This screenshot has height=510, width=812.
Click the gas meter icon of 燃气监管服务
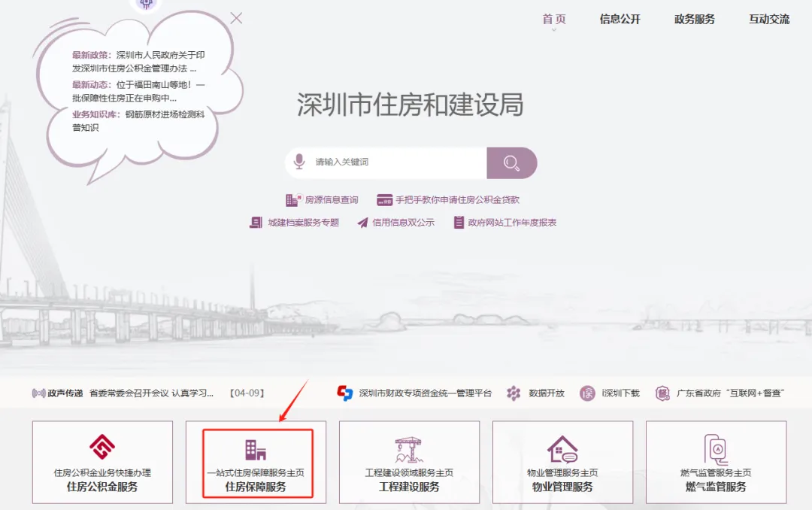[x=717, y=449]
